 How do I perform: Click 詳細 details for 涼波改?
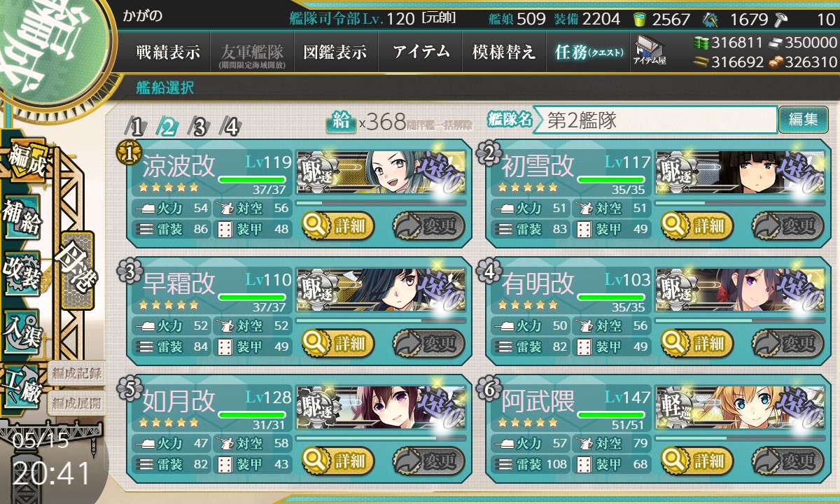tap(338, 225)
